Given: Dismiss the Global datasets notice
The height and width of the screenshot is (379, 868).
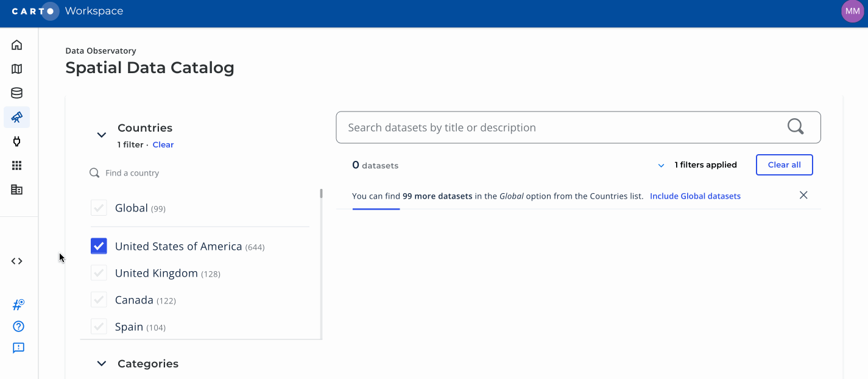Looking at the screenshot, I should pyautogui.click(x=803, y=195).
